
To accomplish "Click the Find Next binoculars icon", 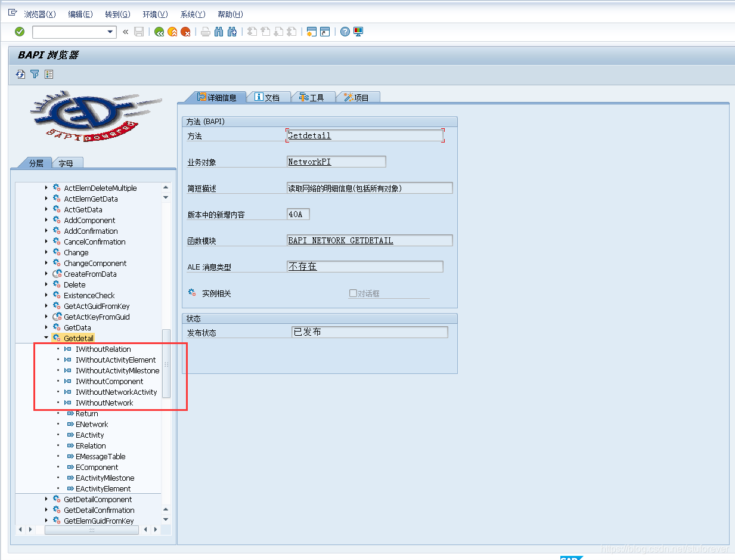I will tap(232, 32).
